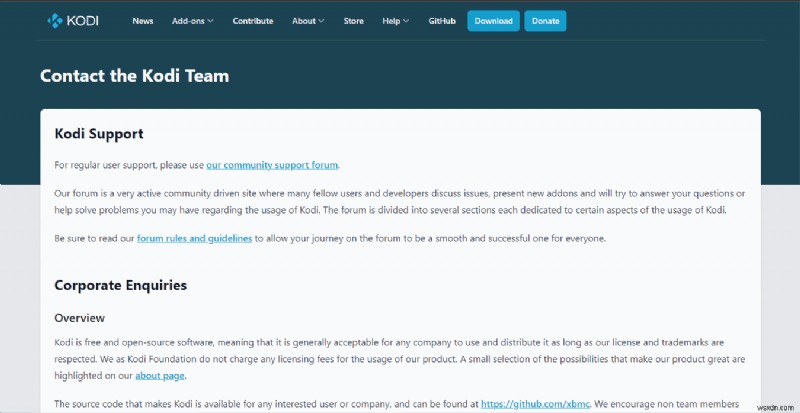The height and width of the screenshot is (413, 800).
Task: Open the News page
Action: click(x=143, y=21)
